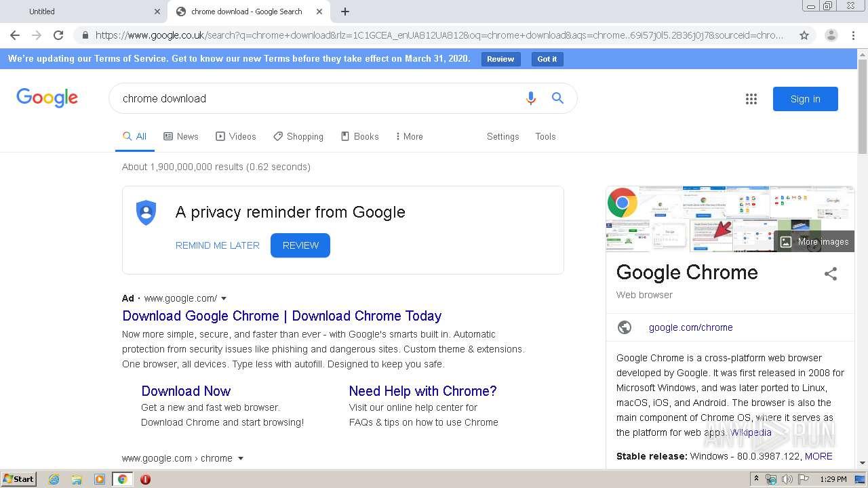Click the red Opera-style taskbar icon

tap(145, 479)
